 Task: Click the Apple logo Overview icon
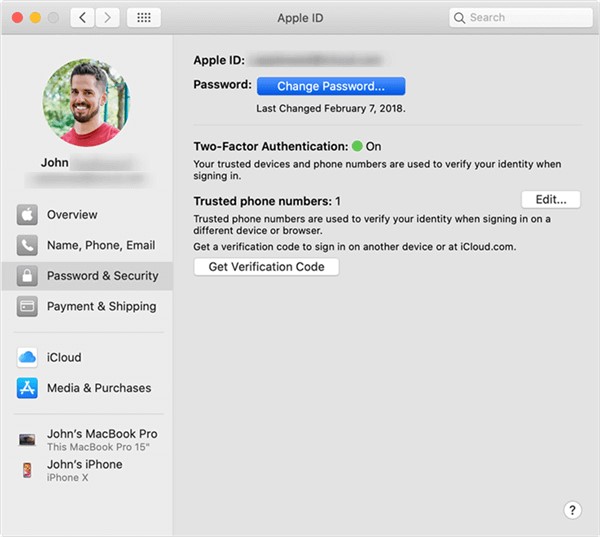27,215
